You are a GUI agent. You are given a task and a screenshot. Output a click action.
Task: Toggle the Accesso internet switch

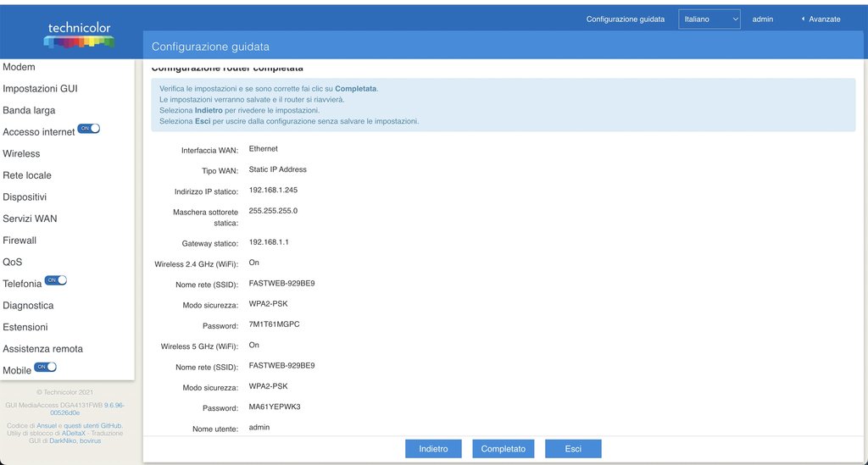tap(88, 129)
